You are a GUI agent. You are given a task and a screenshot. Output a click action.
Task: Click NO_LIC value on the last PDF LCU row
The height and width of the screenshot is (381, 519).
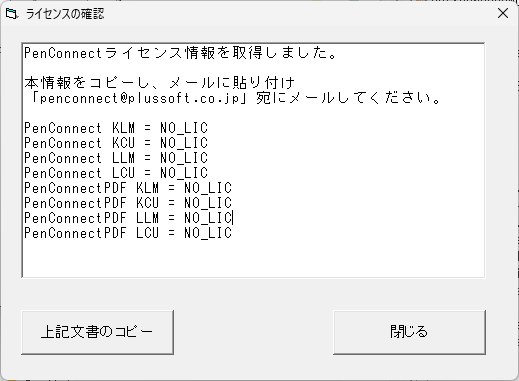click(x=208, y=233)
